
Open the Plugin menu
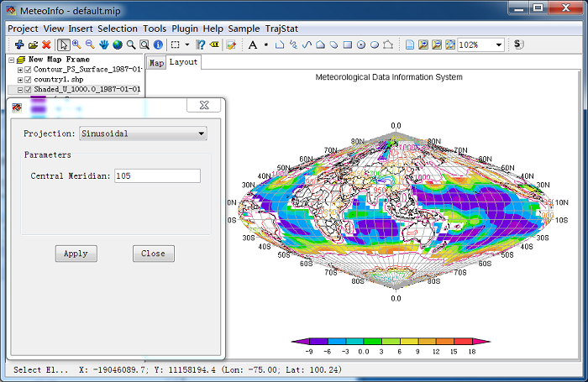pyautogui.click(x=185, y=29)
